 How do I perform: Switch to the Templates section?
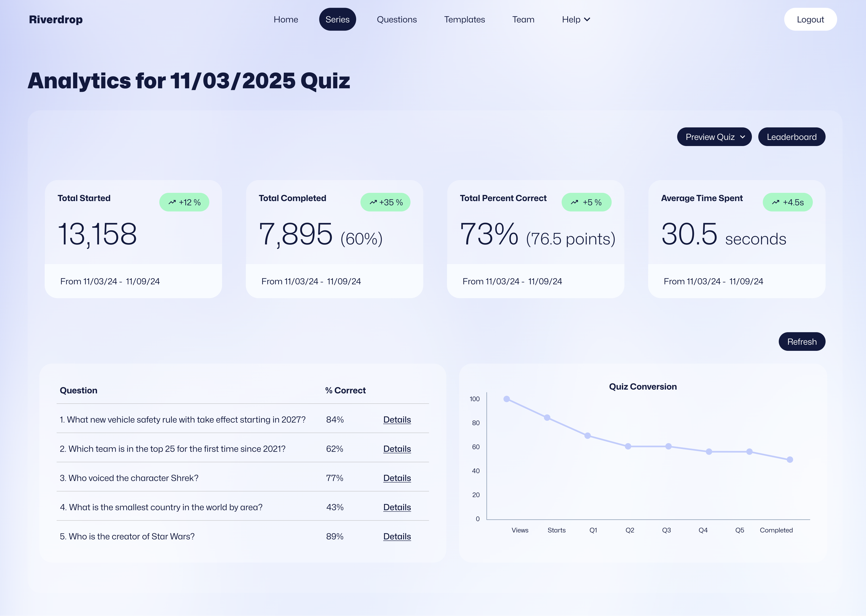click(x=464, y=19)
